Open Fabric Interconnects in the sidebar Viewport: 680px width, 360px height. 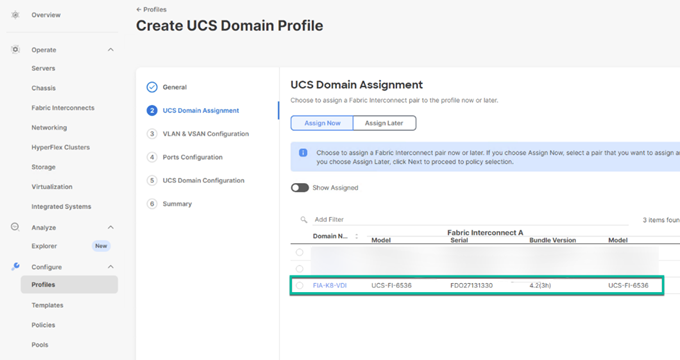pyautogui.click(x=63, y=108)
